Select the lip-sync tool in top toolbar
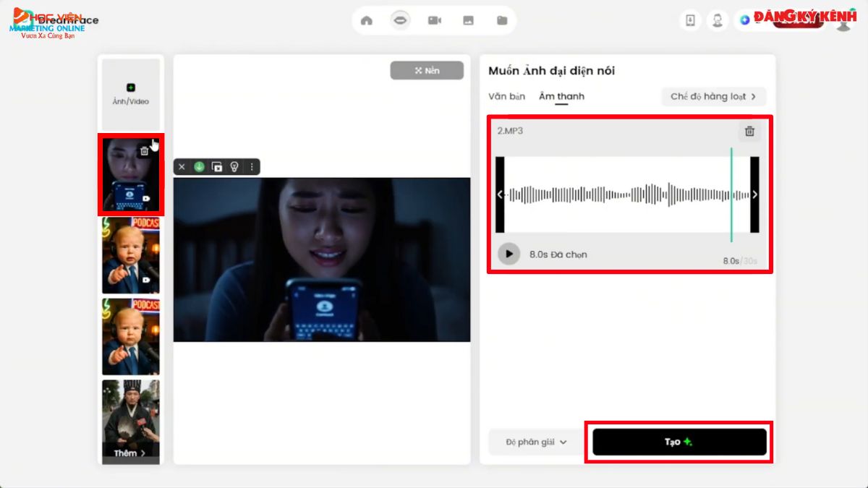Viewport: 868px width, 488px height. click(400, 21)
